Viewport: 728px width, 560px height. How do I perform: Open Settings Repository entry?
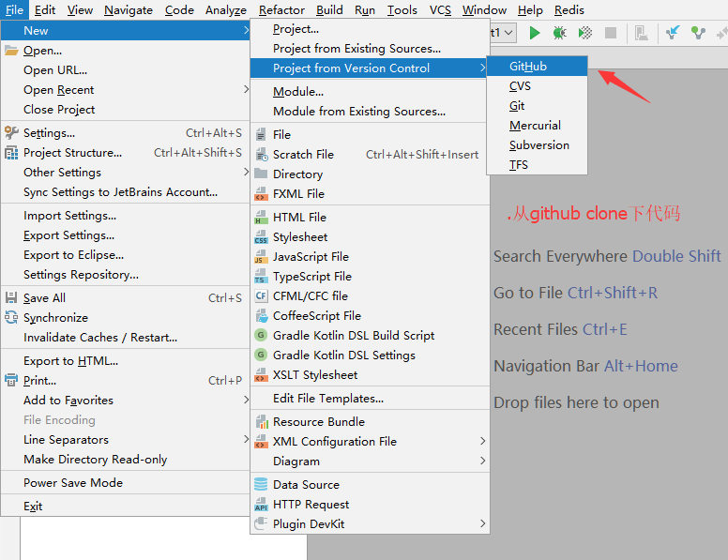(x=126, y=275)
